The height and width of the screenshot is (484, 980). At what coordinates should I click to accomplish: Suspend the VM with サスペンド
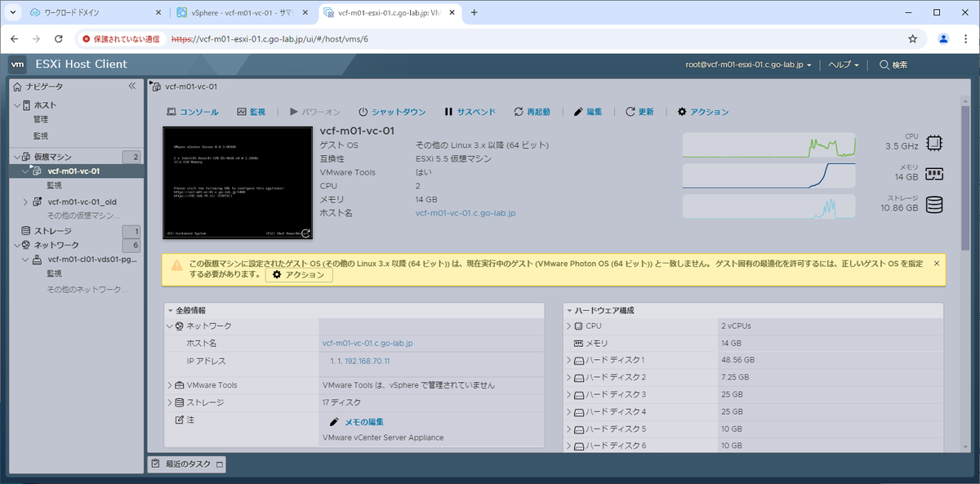point(470,112)
